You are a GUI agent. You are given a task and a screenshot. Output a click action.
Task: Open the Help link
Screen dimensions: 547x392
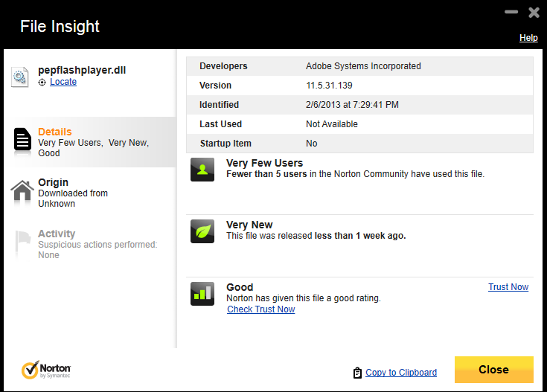[x=528, y=38]
